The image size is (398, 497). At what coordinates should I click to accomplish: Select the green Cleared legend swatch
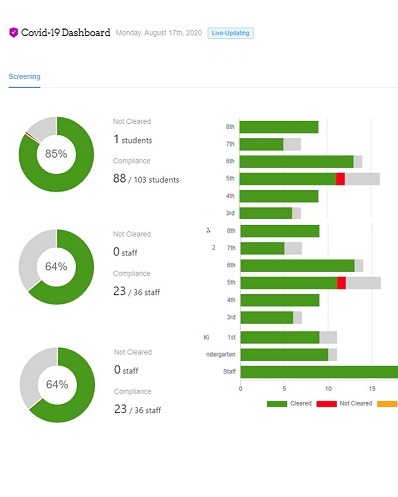click(277, 404)
